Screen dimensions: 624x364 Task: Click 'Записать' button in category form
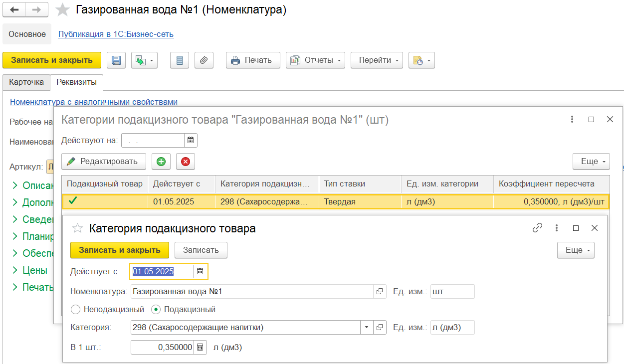coord(201,250)
